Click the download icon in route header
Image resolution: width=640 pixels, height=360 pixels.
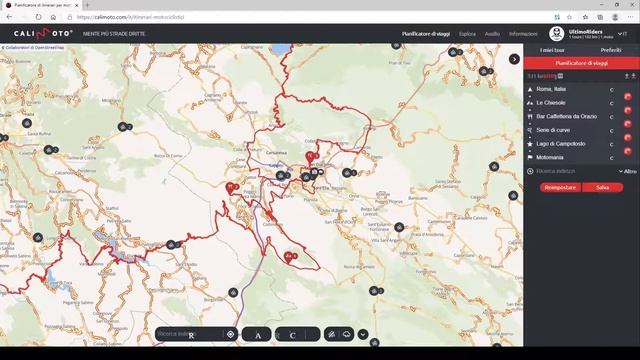tap(633, 76)
